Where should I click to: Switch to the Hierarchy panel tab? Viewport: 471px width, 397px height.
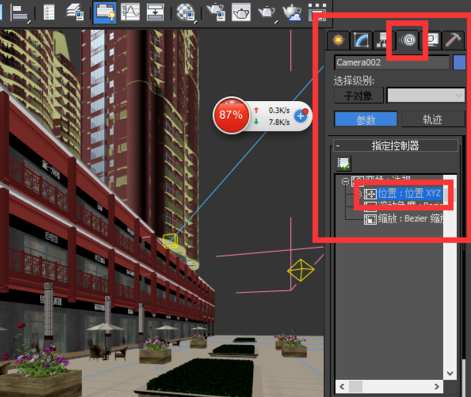tap(383, 40)
